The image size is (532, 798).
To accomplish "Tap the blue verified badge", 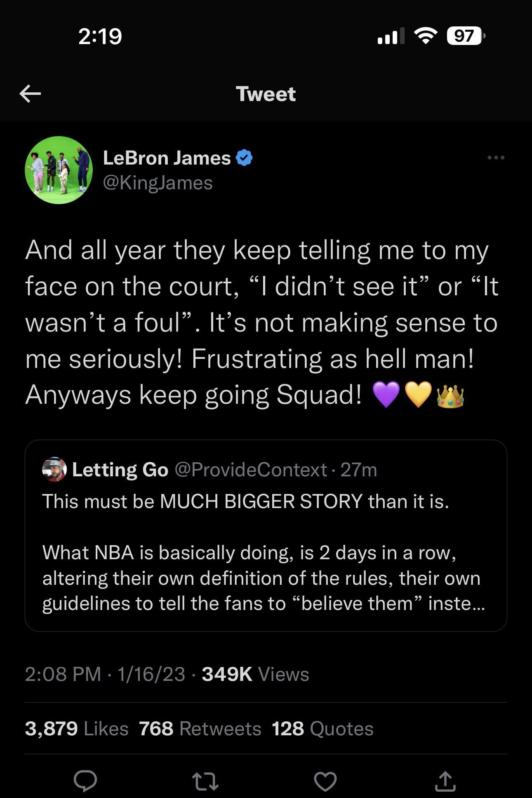I will click(244, 158).
